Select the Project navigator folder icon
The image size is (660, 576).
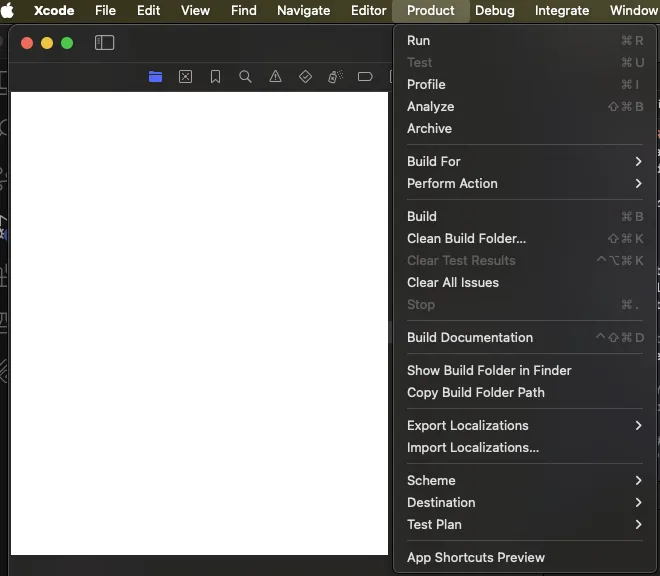[155, 77]
